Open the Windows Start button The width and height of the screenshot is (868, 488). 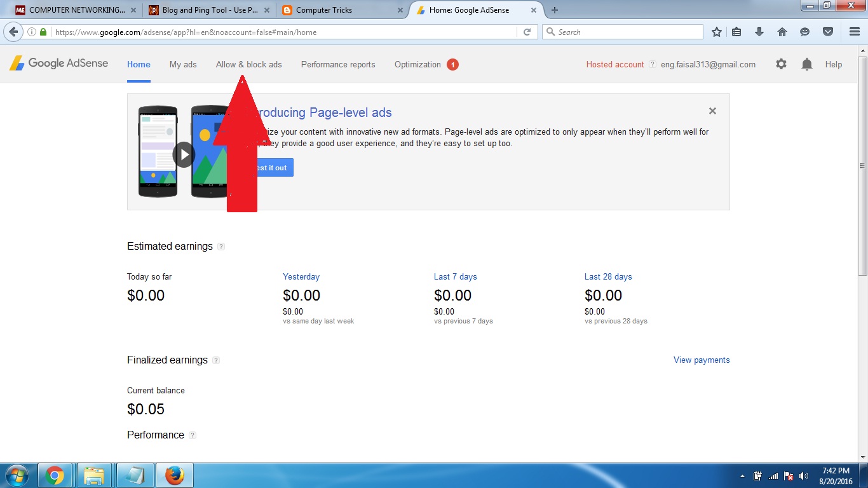17,475
